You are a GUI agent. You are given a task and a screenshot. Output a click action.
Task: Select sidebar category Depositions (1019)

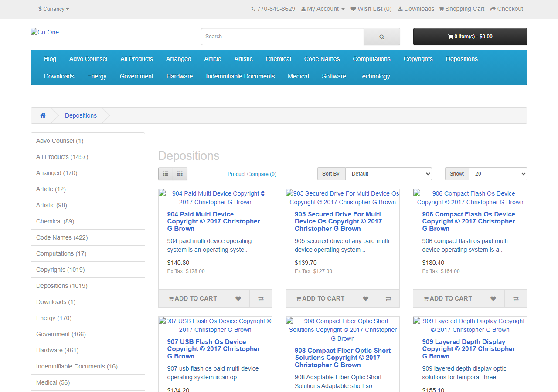(88, 286)
